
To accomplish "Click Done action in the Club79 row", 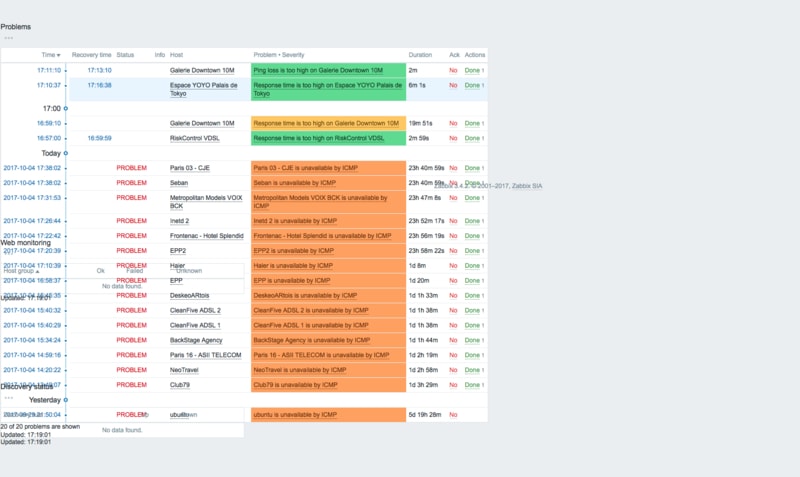I will coord(472,385).
